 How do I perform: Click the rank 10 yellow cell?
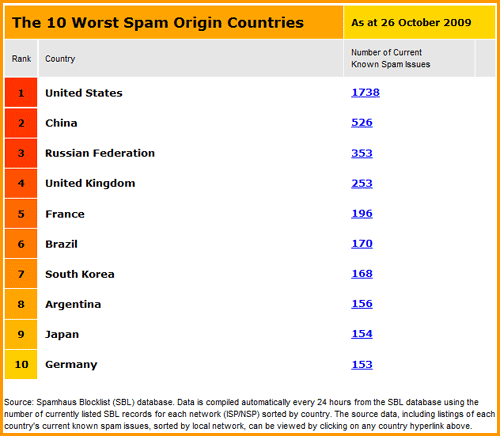tap(21, 364)
